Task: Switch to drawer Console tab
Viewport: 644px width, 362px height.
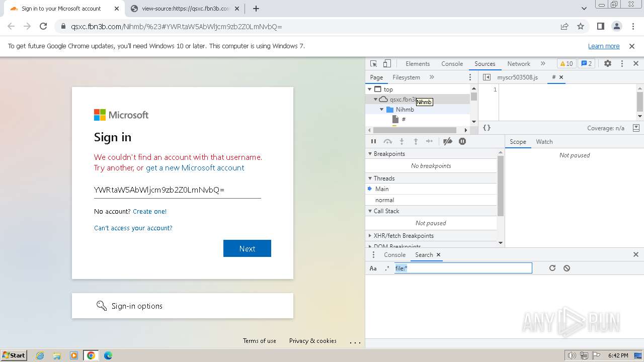Action: (394, 255)
